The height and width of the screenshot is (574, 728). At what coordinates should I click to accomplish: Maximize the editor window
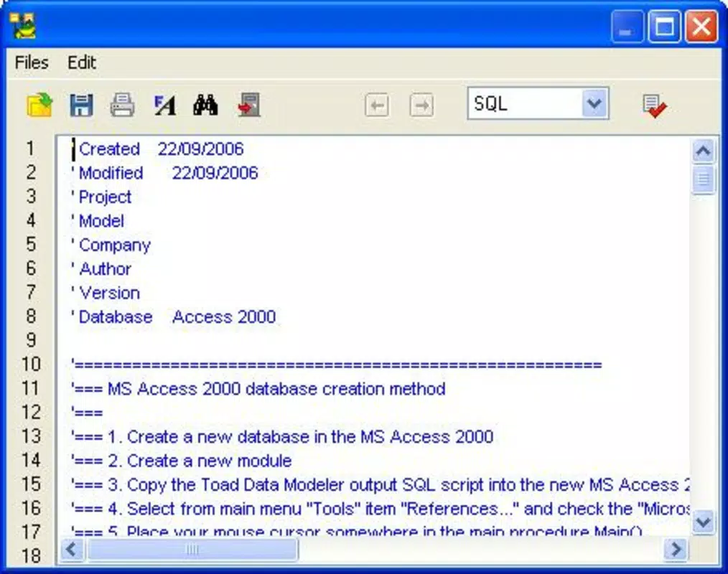click(664, 27)
